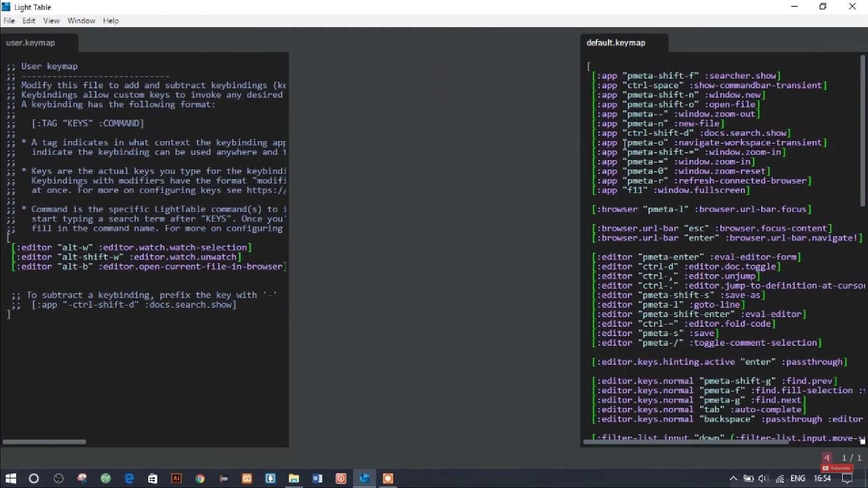Image resolution: width=868 pixels, height=488 pixels.
Task: Open XAMPP from the taskbar
Action: (247, 478)
